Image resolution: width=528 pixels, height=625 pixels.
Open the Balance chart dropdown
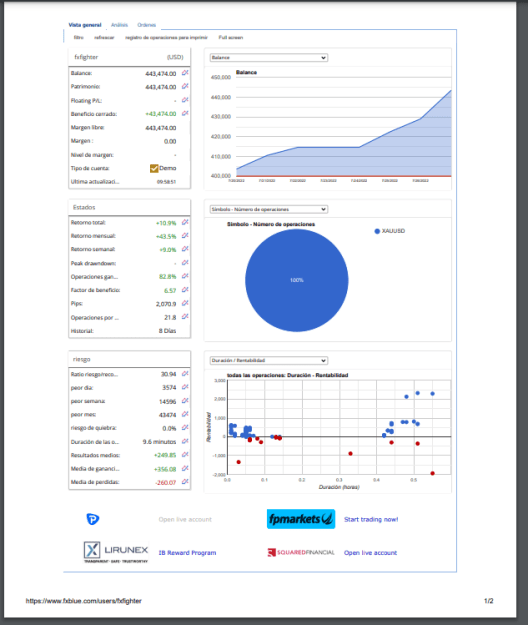point(269,58)
